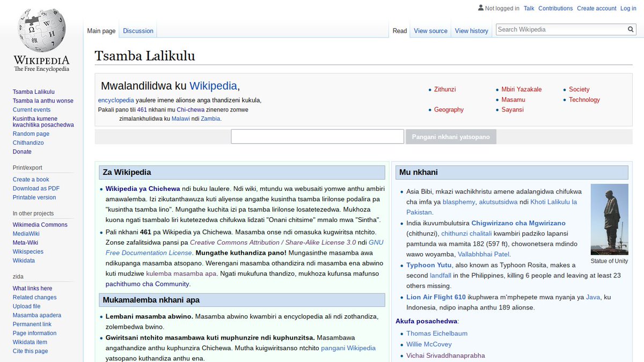Open the Lion Air Flight 610 article

[436, 297]
